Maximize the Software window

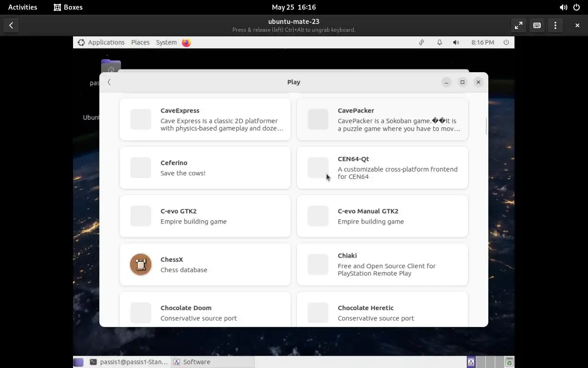[462, 82]
